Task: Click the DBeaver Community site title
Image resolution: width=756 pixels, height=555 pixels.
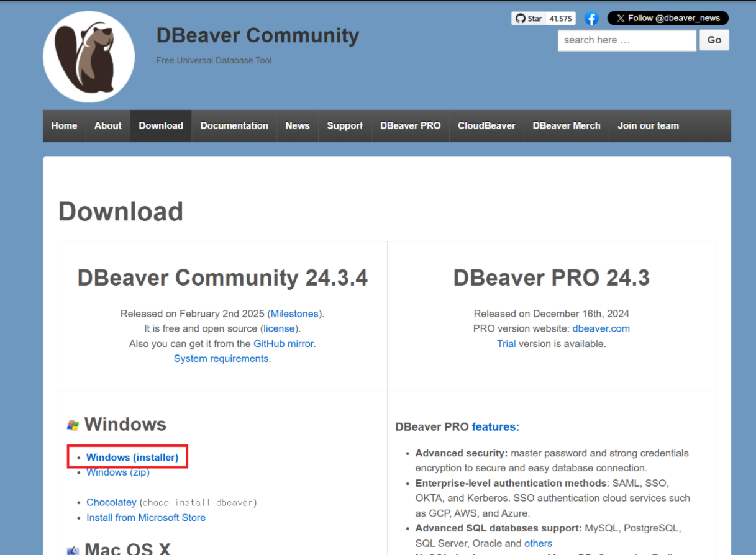Action: 258,35
